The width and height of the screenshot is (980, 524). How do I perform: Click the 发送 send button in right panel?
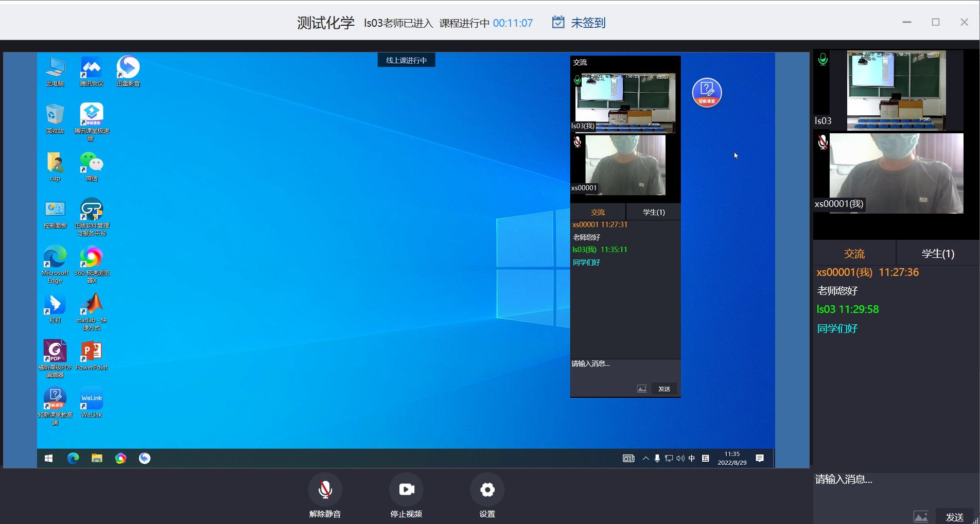click(954, 517)
